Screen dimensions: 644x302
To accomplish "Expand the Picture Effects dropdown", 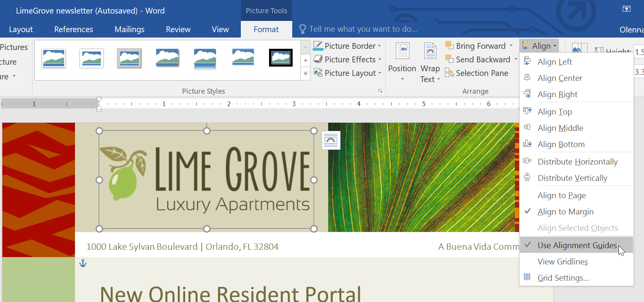I will pyautogui.click(x=380, y=60).
